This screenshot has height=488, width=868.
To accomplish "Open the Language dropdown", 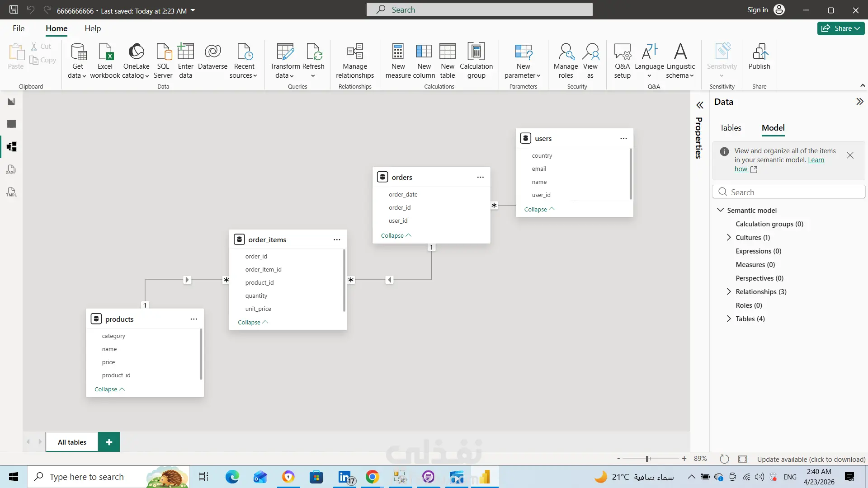I will click(x=649, y=61).
